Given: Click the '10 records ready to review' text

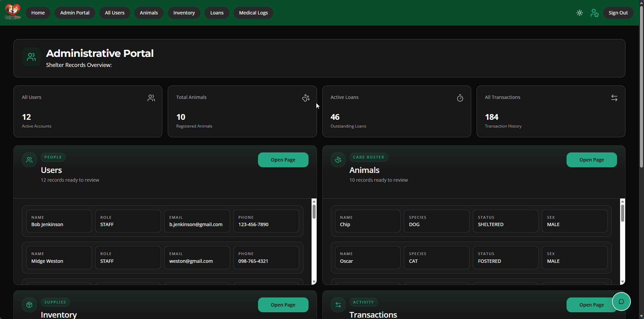Looking at the screenshot, I should point(379,180).
